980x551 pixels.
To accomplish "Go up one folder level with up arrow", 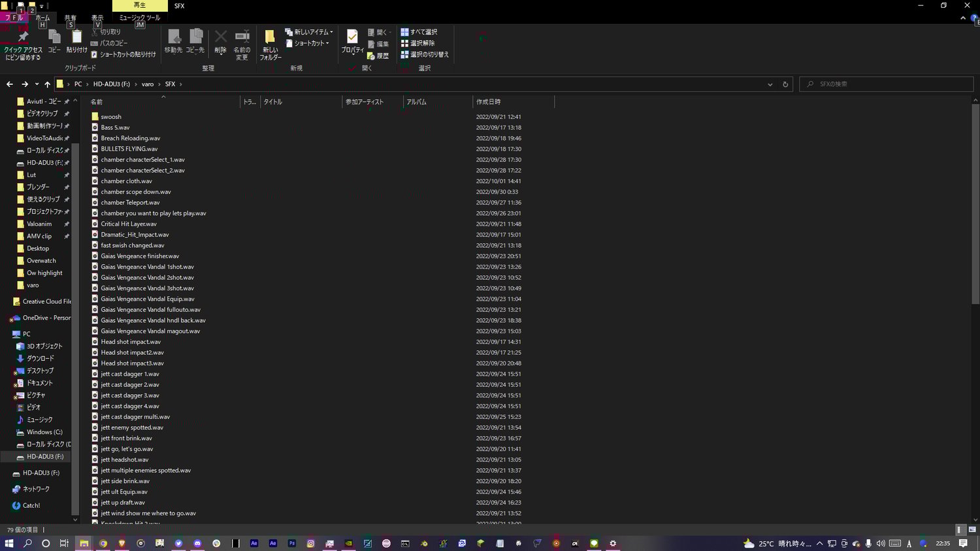I will pyautogui.click(x=48, y=84).
